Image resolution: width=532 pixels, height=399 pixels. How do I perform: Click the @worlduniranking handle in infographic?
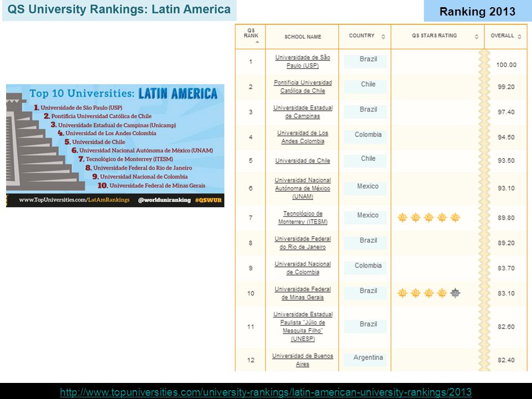[164, 200]
